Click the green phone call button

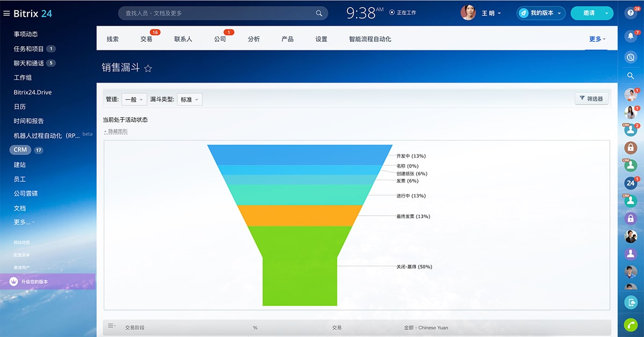[631, 325]
